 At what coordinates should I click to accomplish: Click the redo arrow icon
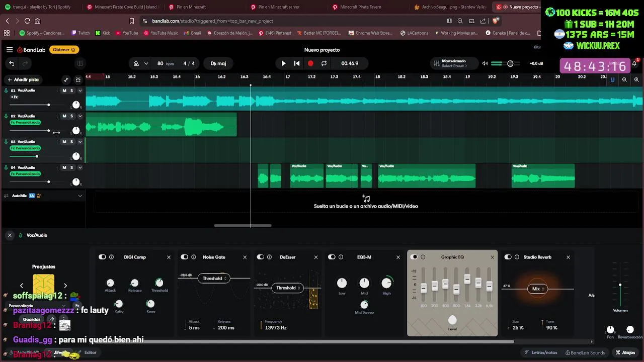click(25, 63)
